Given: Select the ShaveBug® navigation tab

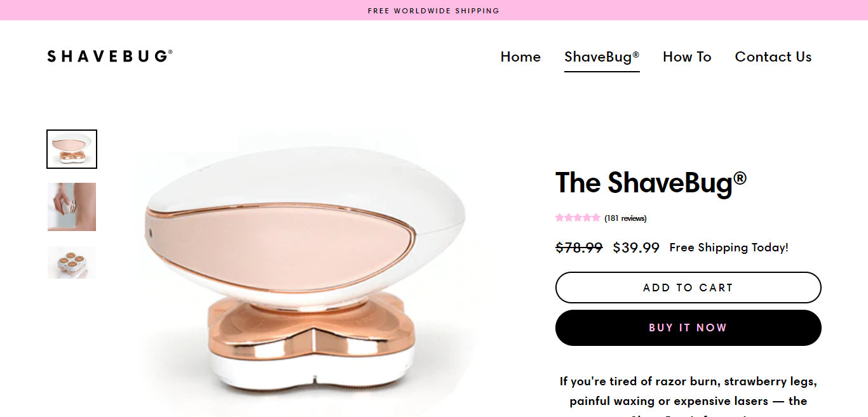Looking at the screenshot, I should [x=602, y=56].
